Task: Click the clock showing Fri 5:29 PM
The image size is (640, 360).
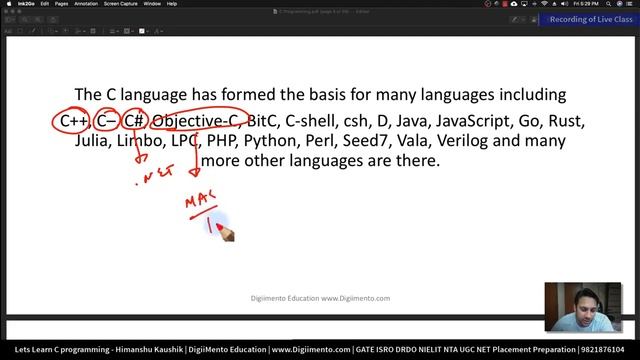Action: click(586, 4)
